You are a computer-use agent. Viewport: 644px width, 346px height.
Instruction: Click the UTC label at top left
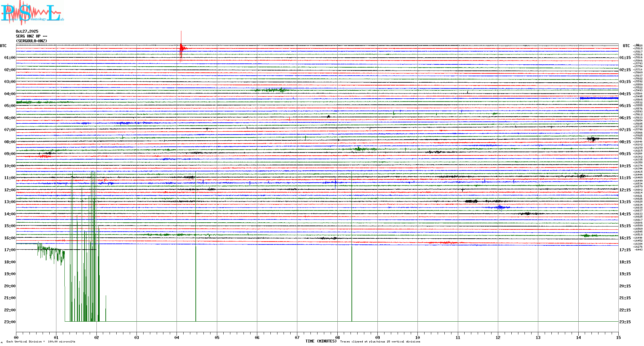pyautogui.click(x=3, y=46)
